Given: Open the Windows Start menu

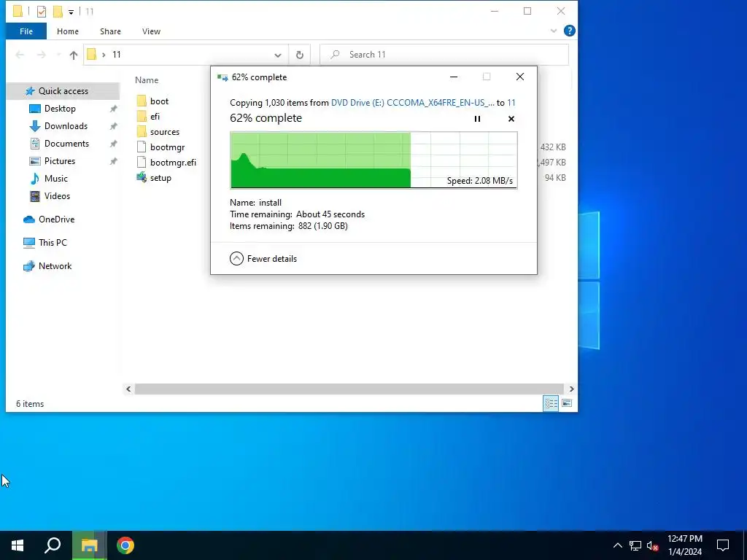Looking at the screenshot, I should coord(18,545).
